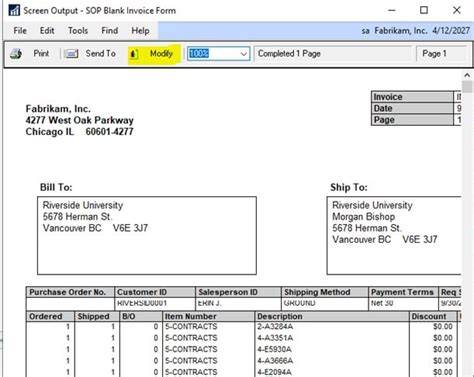This screenshot has width=474, height=377.
Task: Click the Bill To: heading
Action: 56,187
